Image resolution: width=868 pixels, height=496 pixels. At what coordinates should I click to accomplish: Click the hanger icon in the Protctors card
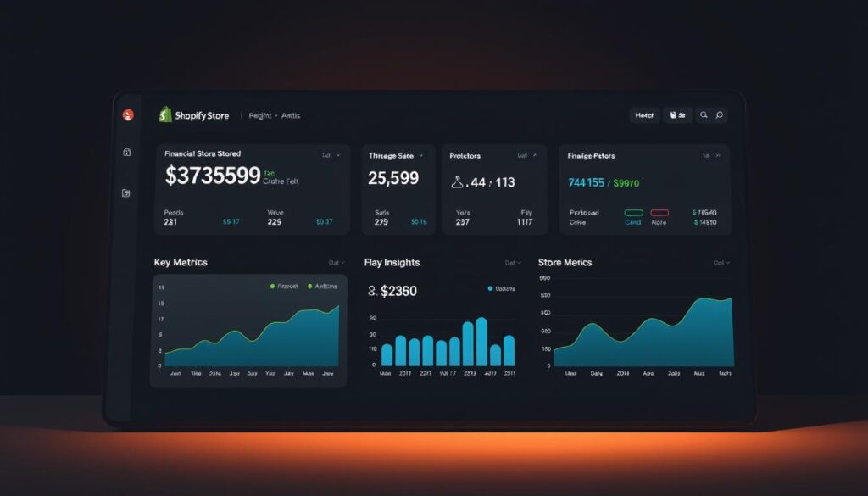coord(457,181)
